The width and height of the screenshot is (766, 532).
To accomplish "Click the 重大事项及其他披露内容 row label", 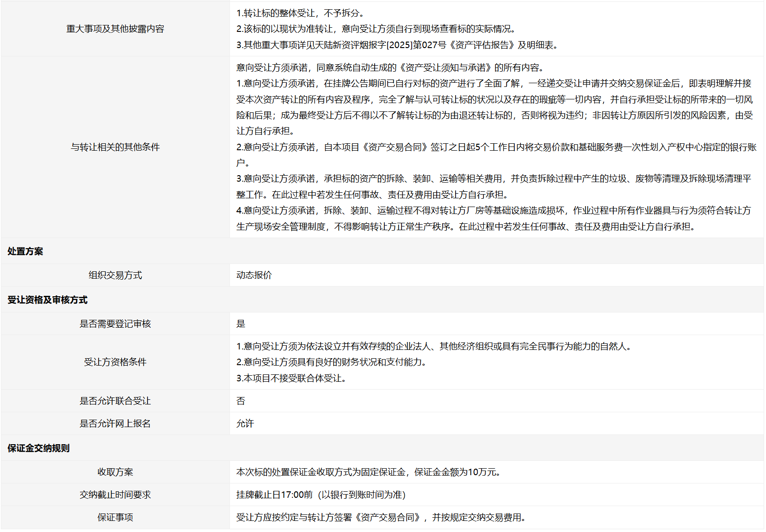I will pyautogui.click(x=115, y=29).
